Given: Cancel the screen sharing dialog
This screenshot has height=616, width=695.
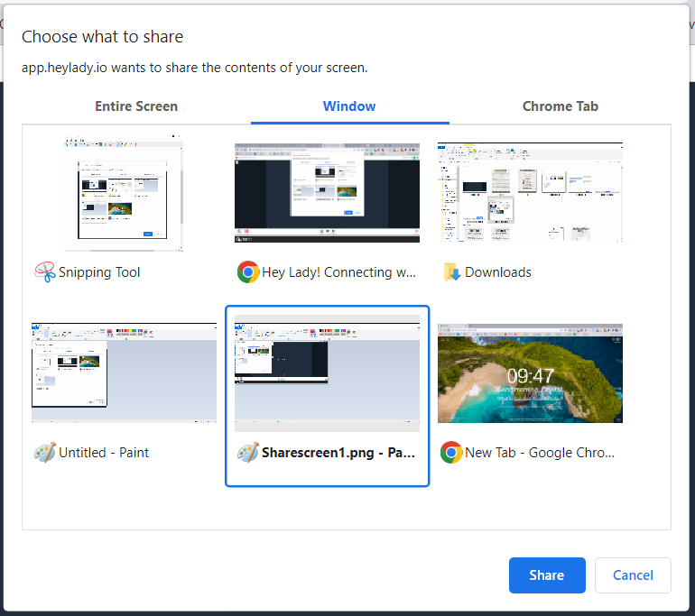Looking at the screenshot, I should click(633, 575).
